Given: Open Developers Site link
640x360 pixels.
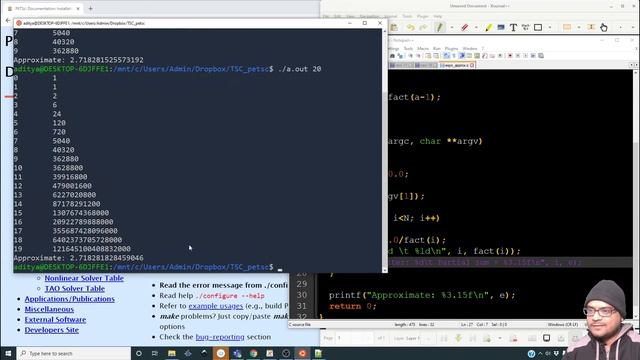Looking at the screenshot, I should 51,330.
